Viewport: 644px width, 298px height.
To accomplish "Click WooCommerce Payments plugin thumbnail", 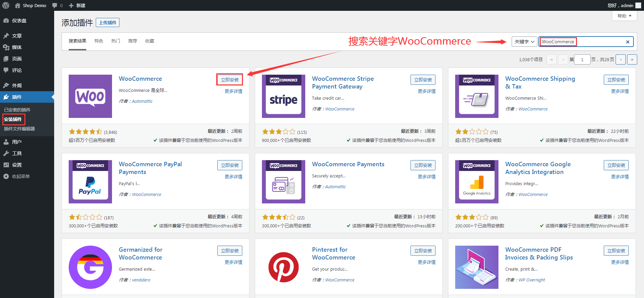I will tap(284, 182).
